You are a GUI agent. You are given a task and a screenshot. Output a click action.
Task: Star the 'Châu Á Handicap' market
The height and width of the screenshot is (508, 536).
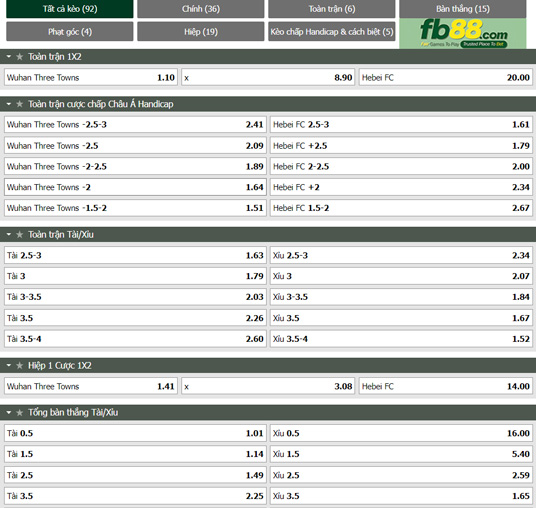pos(19,104)
